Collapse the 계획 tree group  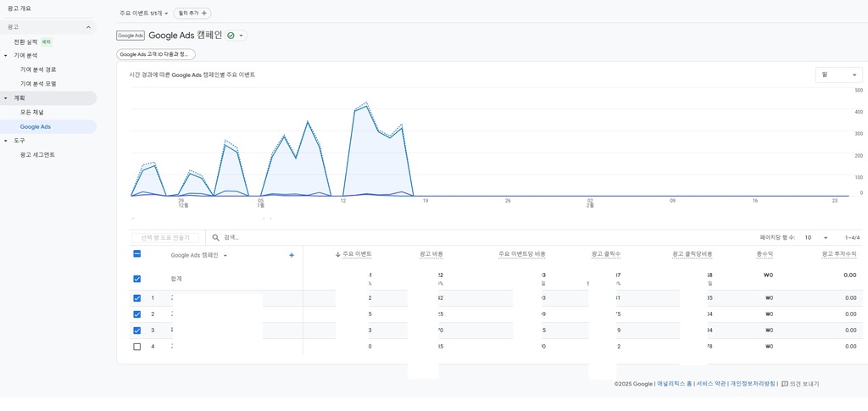coord(6,98)
